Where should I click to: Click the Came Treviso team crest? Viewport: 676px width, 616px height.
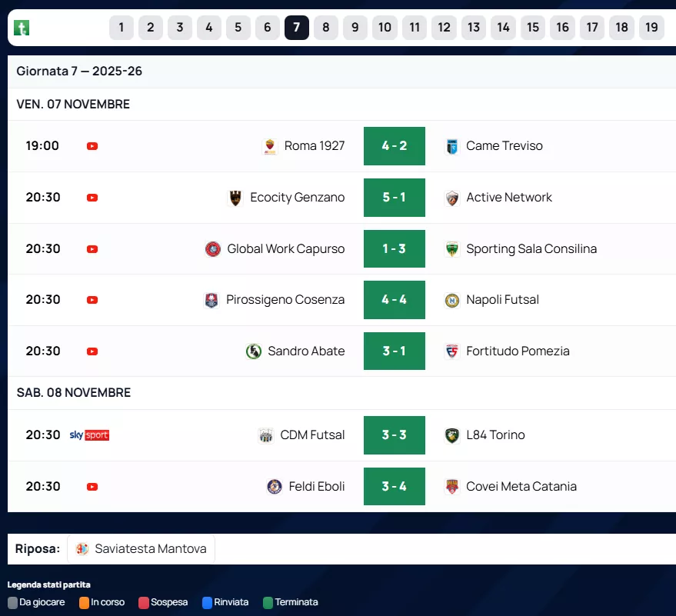coord(452,146)
